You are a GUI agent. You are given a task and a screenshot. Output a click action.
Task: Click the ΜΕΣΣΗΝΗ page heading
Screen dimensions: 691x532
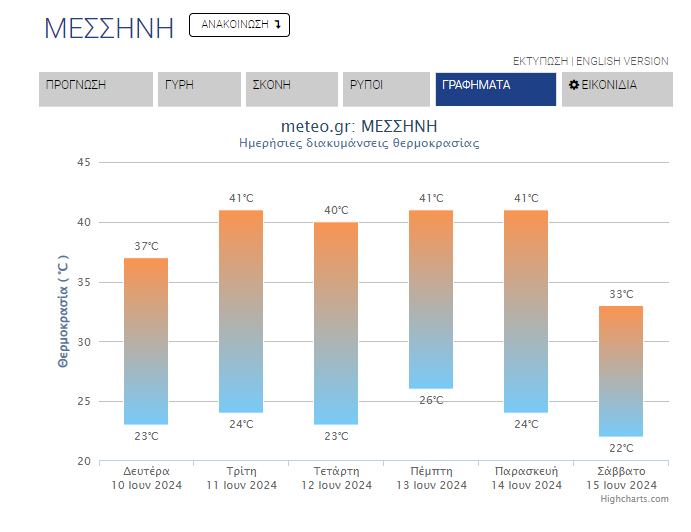109,29
